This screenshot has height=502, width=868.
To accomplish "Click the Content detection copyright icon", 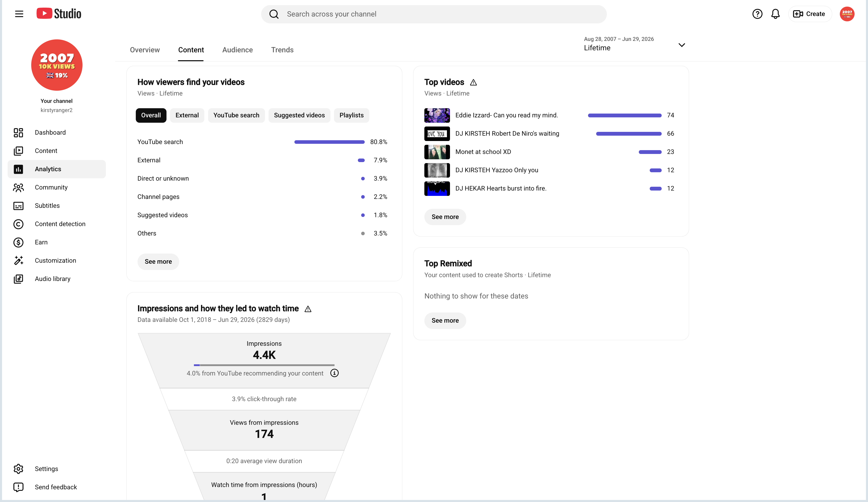I will [18, 224].
